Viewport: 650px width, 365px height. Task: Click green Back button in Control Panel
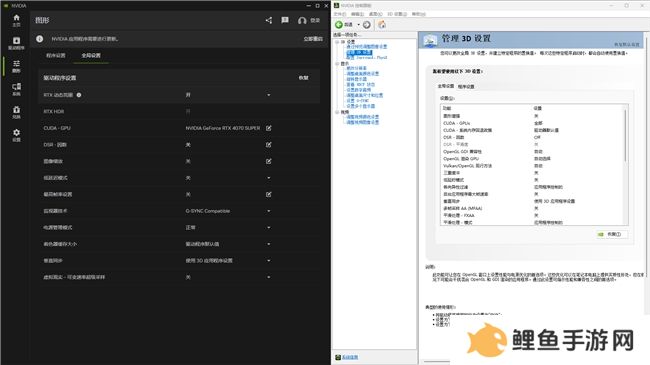(339, 25)
